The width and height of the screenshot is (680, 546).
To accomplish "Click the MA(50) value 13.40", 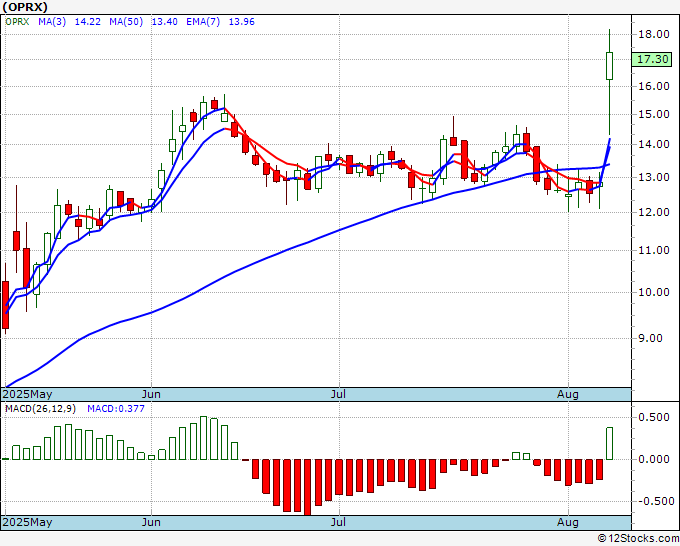I will tap(164, 22).
